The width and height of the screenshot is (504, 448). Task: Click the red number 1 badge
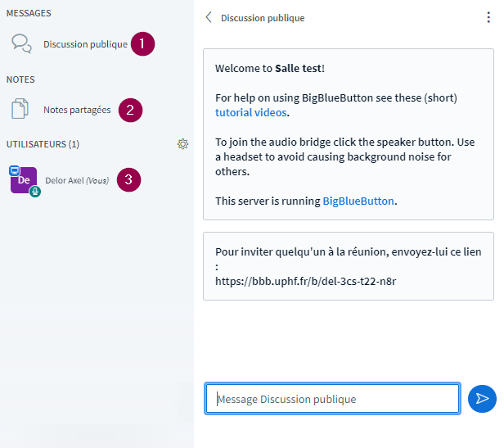coord(142,44)
